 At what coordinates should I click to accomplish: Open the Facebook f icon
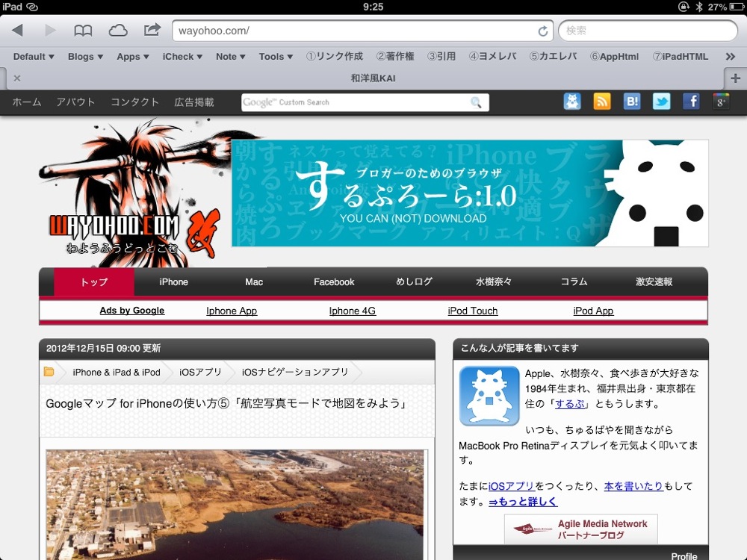coord(691,102)
